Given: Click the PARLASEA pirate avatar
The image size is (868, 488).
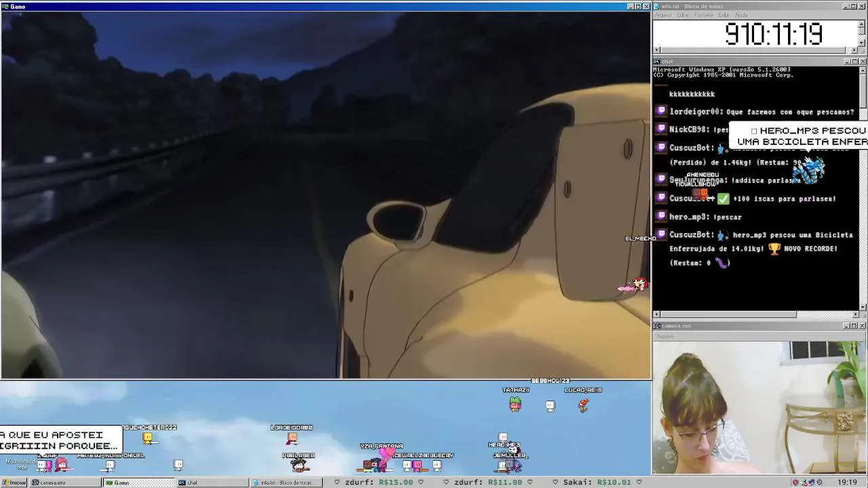Looking at the screenshot, I should click(x=298, y=465).
